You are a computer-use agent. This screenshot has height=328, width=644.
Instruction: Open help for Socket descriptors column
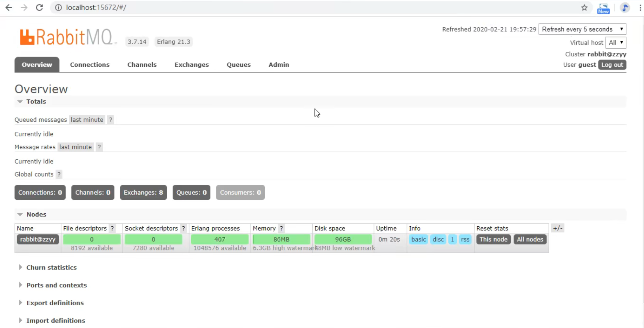183,228
